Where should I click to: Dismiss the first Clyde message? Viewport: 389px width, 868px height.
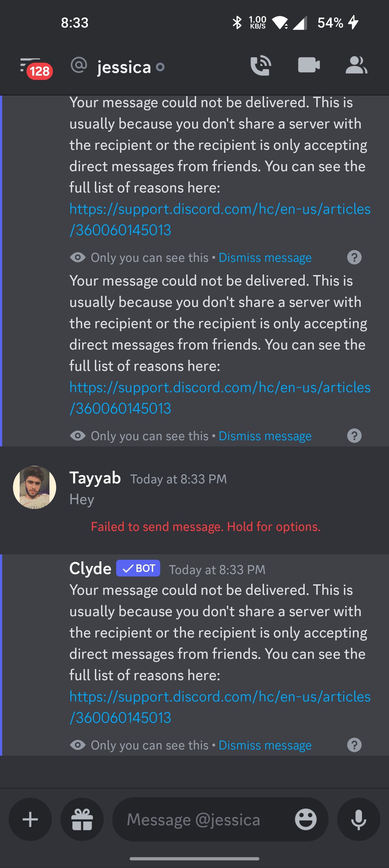(x=265, y=257)
